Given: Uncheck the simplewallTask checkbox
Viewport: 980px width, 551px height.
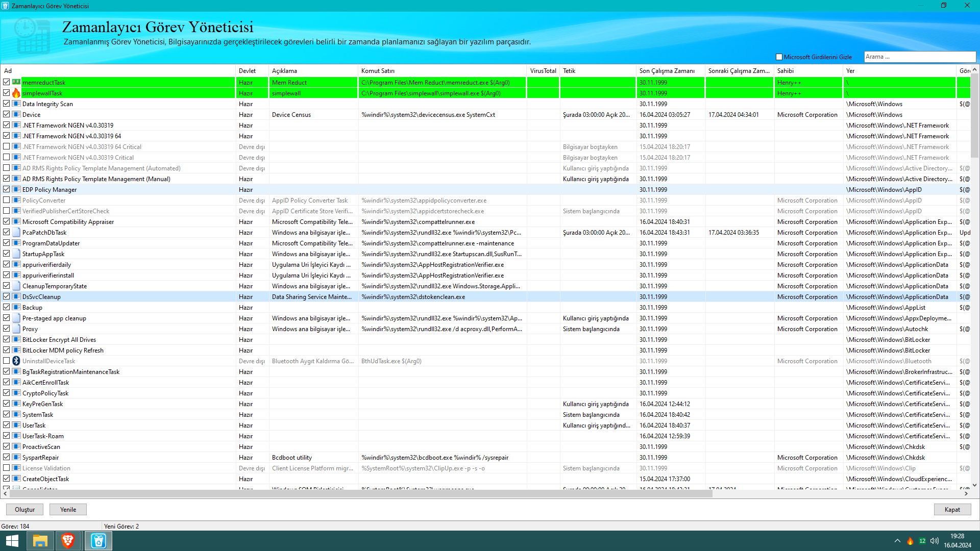Looking at the screenshot, I should (x=7, y=93).
